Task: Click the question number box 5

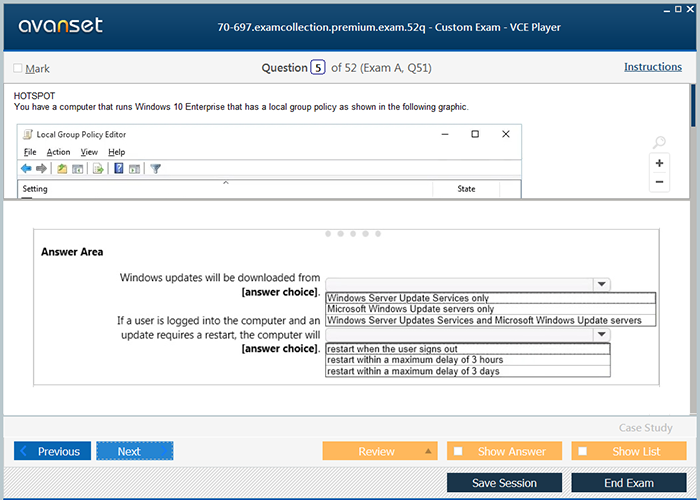Action: tap(318, 67)
